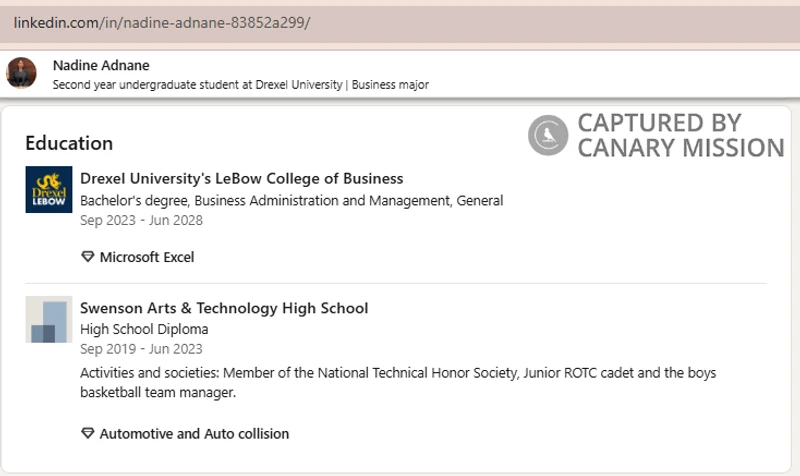This screenshot has height=476, width=800.
Task: Click the 'Activities and societies' description text
Action: tap(398, 383)
